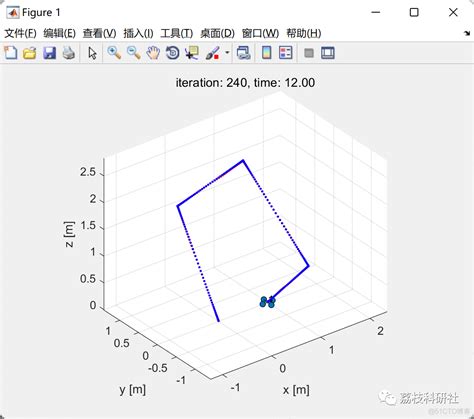Click the z-axis tick label 2.5
Screen dimensions: 474x419
[x=88, y=172]
